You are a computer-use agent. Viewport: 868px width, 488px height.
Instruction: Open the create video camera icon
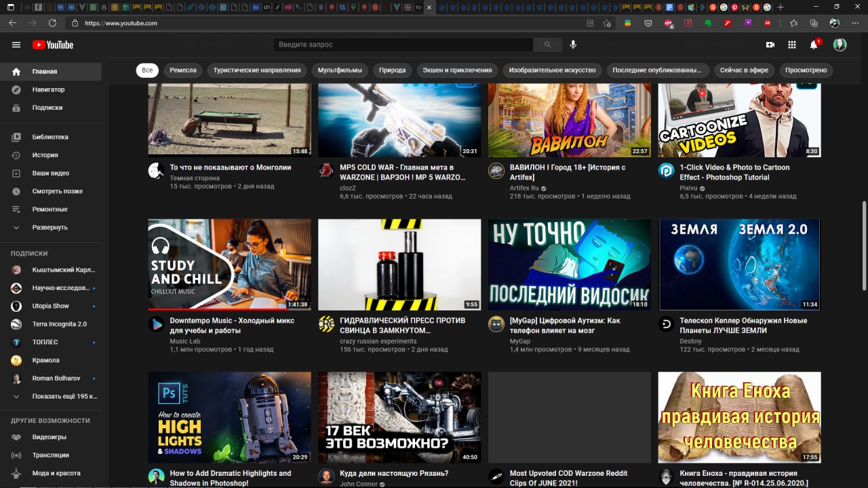[x=770, y=45]
